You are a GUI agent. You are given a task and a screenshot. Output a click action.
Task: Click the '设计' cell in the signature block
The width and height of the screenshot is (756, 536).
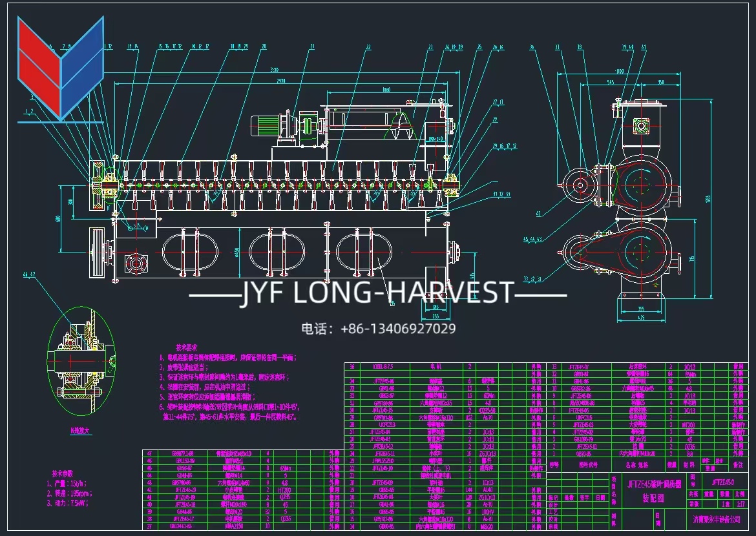pos(554,505)
